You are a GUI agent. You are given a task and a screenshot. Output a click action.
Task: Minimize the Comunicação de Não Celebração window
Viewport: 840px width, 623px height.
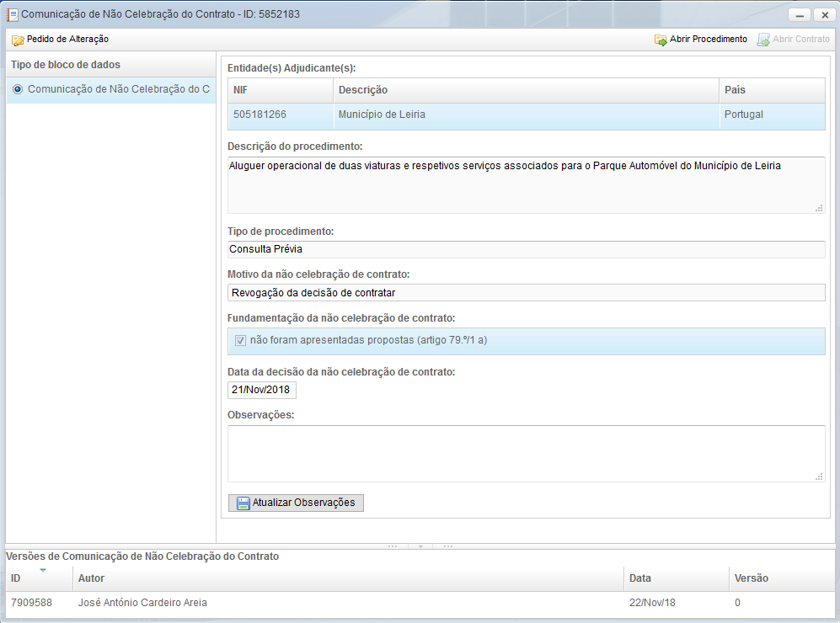[x=799, y=15]
